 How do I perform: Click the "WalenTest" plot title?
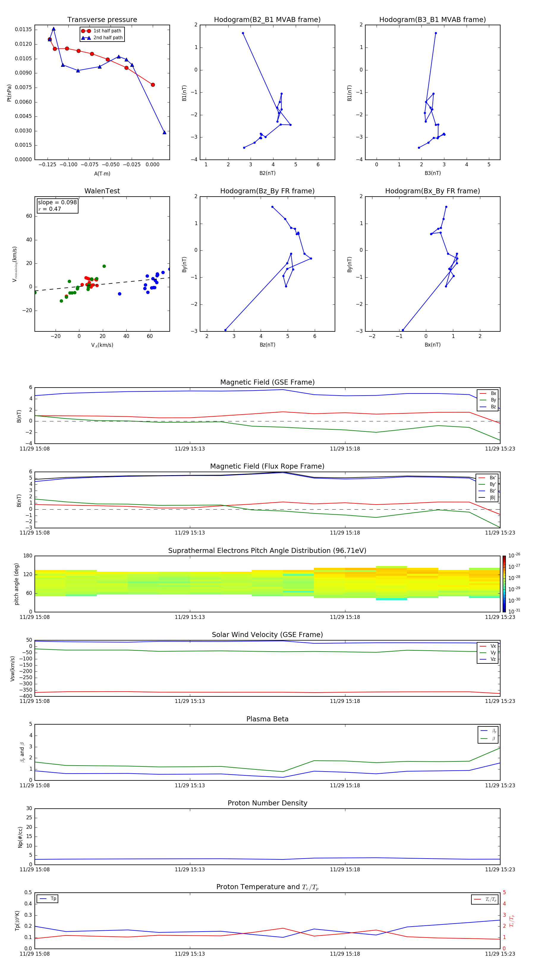click(102, 191)
